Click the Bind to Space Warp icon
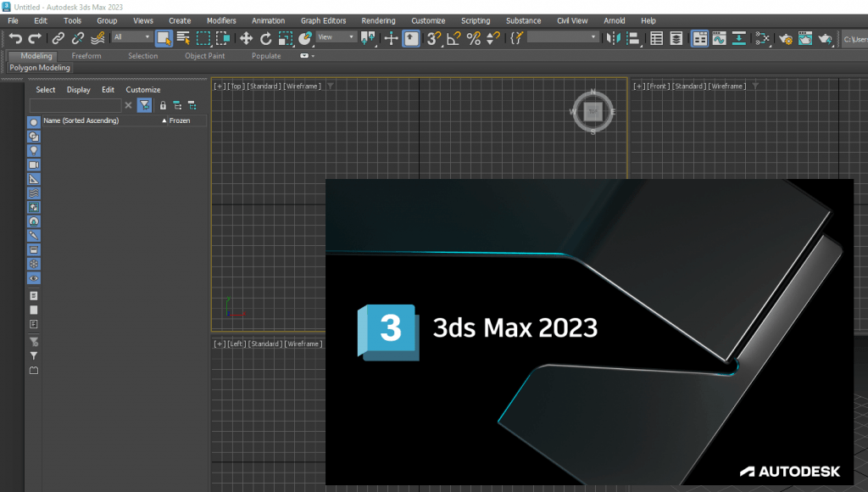Image resolution: width=868 pixels, height=492 pixels. (x=98, y=38)
